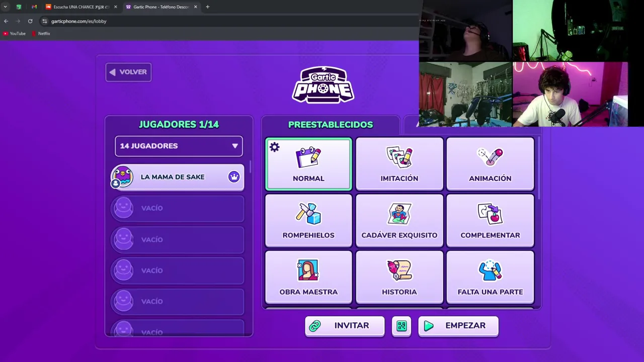Choose the Animación preset
644x362 pixels.
pos(490,164)
